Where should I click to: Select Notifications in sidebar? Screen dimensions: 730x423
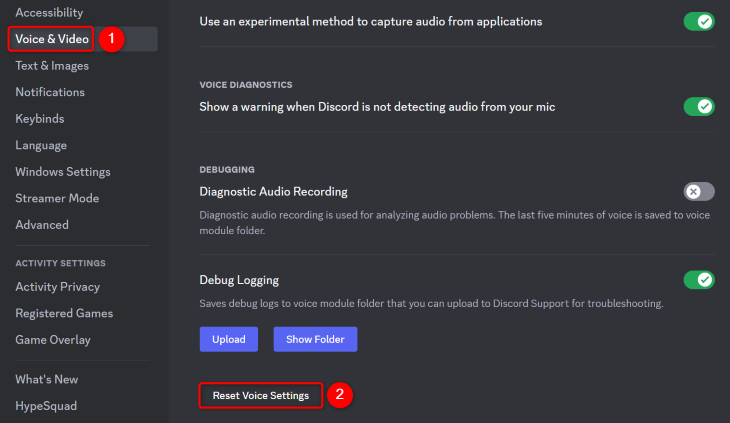pos(50,92)
